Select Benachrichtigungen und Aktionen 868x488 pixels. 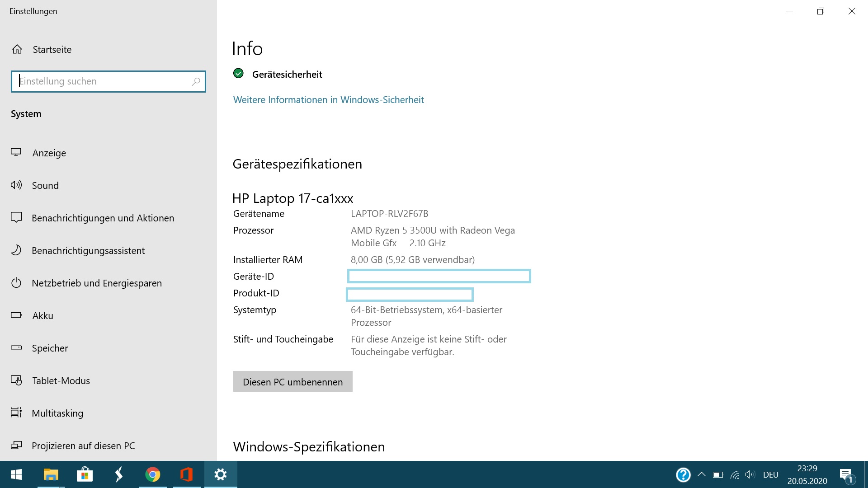pyautogui.click(x=103, y=218)
